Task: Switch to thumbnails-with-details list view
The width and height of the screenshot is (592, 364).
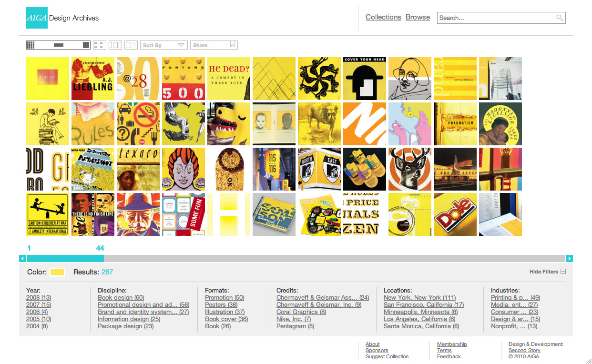Action: (100, 45)
